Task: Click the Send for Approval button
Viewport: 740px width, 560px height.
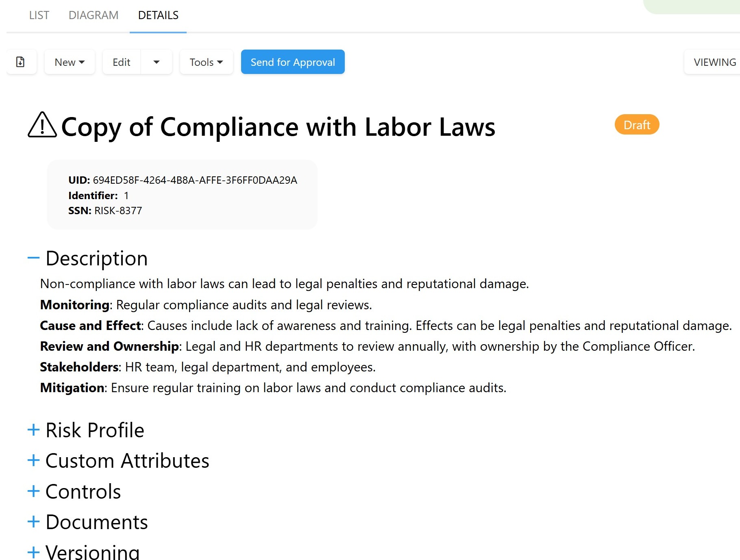Action: point(293,62)
